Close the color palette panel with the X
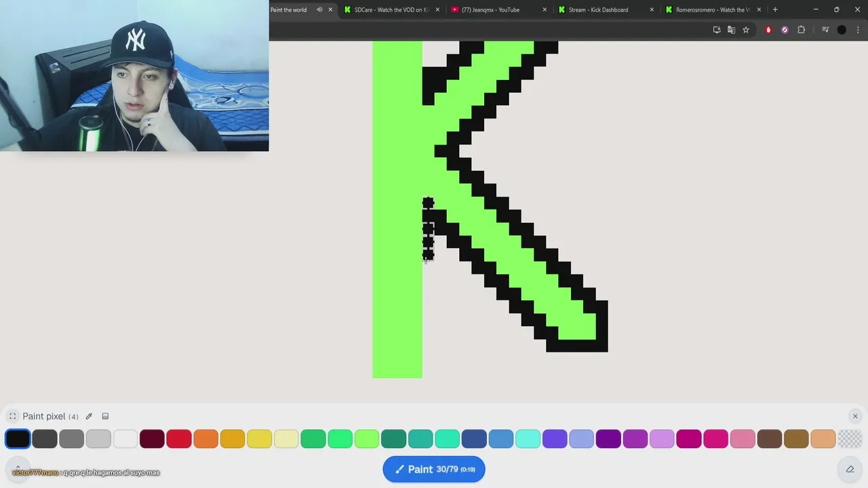Viewport: 868px width, 488px height. [x=855, y=416]
